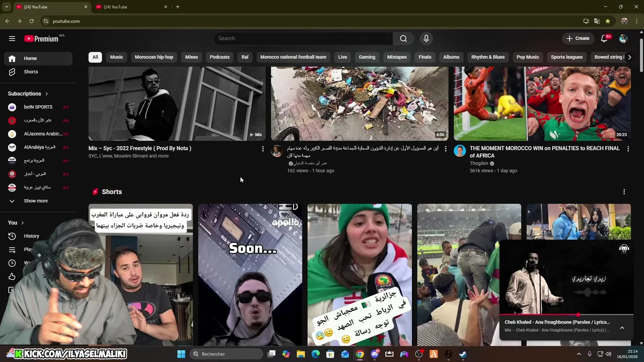Open the AlJazeera Arabic subscription
The width and height of the screenshot is (644, 362).
tap(38, 134)
